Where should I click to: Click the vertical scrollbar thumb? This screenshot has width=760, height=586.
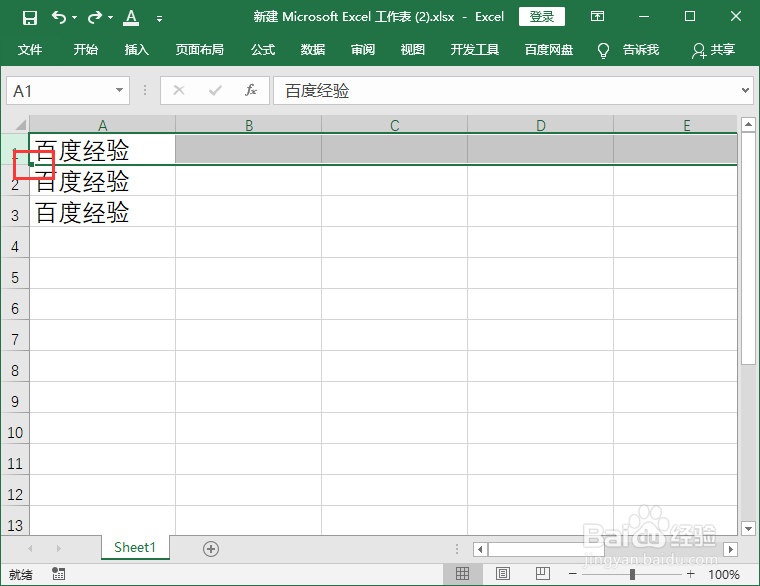tap(748, 248)
